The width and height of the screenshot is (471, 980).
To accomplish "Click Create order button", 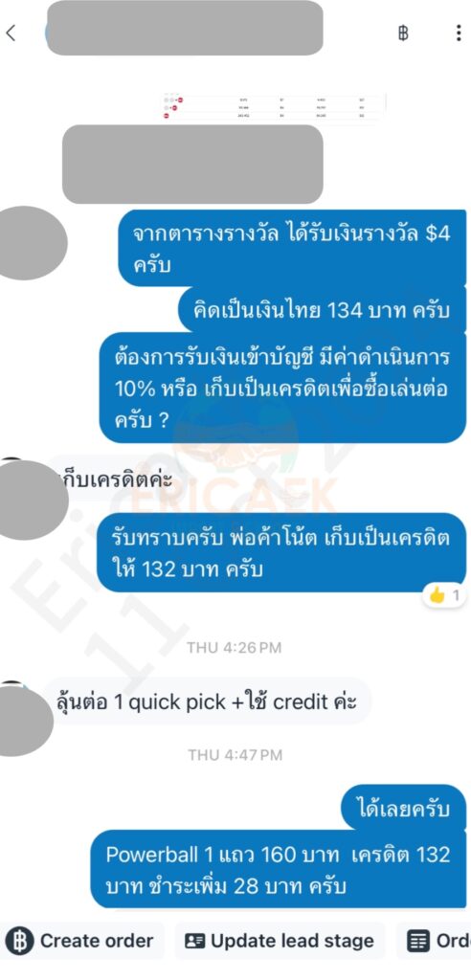I will (x=82, y=941).
